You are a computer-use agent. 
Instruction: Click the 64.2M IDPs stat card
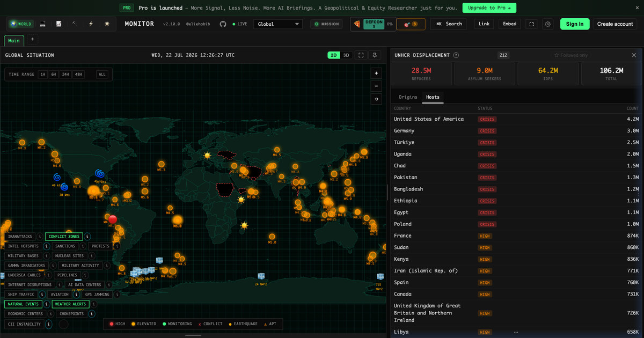point(548,74)
